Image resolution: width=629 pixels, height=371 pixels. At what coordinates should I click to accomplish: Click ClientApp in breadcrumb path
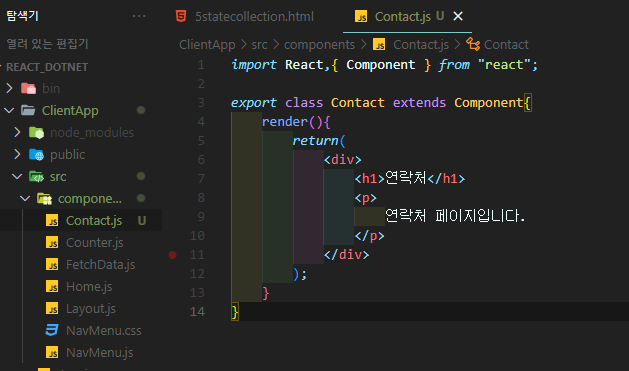pos(207,45)
